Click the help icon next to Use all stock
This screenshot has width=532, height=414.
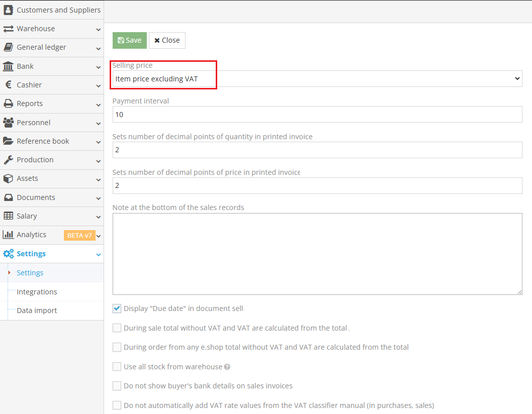click(227, 366)
